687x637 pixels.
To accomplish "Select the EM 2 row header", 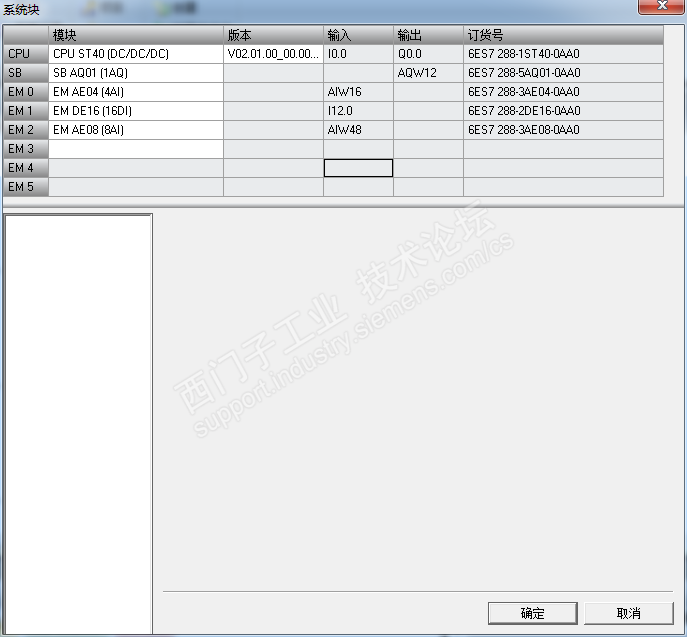I will [26, 130].
